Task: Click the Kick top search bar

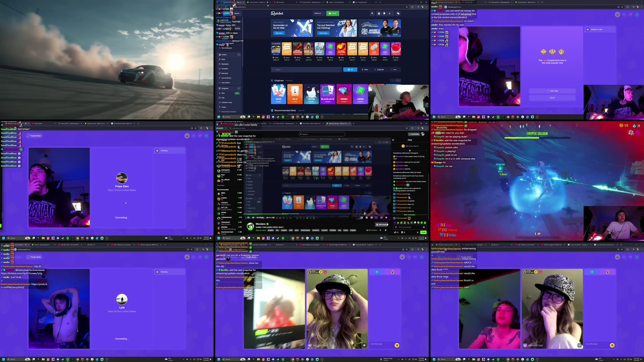Action: click(322, 134)
